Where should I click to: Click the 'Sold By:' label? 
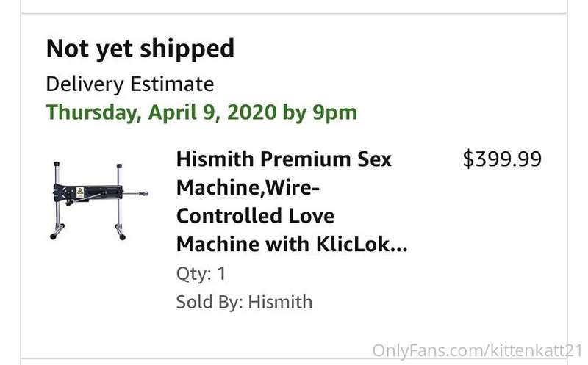point(209,302)
